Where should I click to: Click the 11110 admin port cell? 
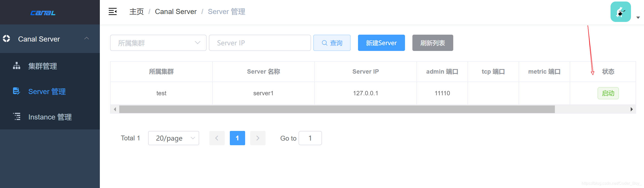pyautogui.click(x=442, y=93)
